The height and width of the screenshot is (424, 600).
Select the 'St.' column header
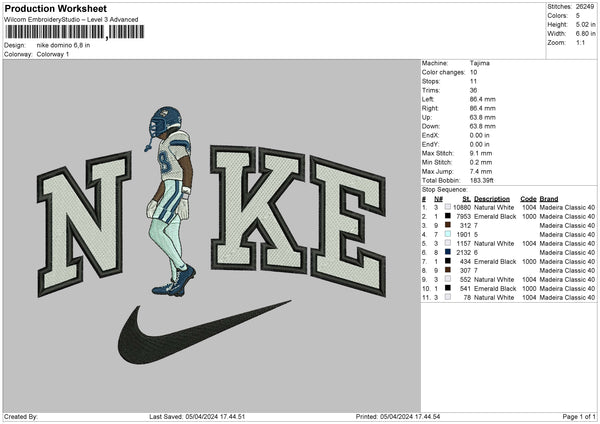[466, 199]
